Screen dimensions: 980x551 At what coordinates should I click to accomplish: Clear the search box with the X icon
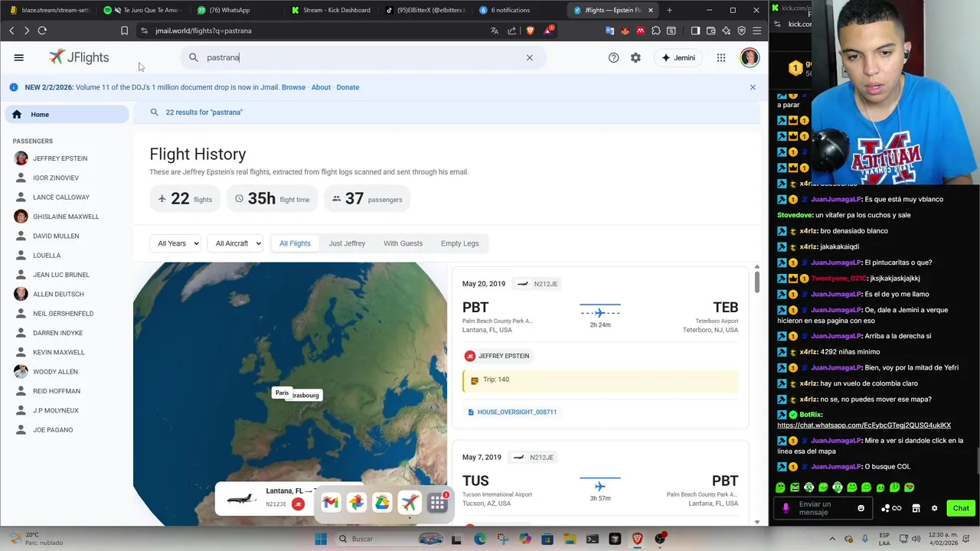point(529,57)
